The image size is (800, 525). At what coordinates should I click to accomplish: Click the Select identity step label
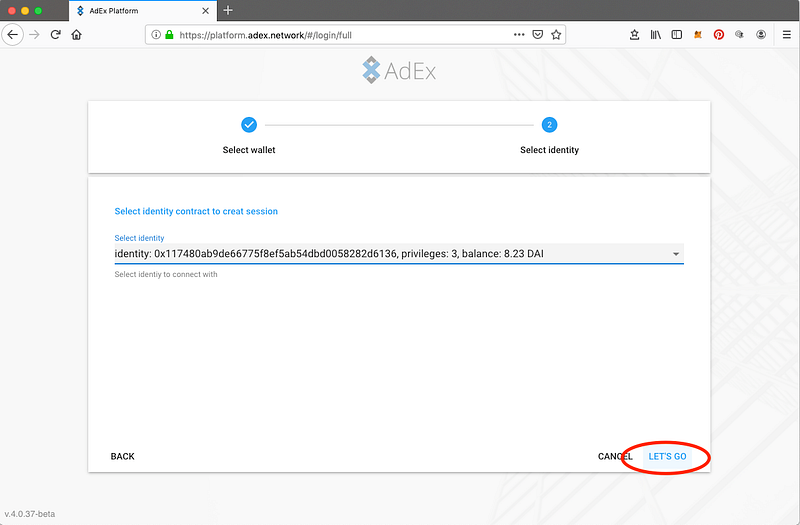(x=549, y=150)
